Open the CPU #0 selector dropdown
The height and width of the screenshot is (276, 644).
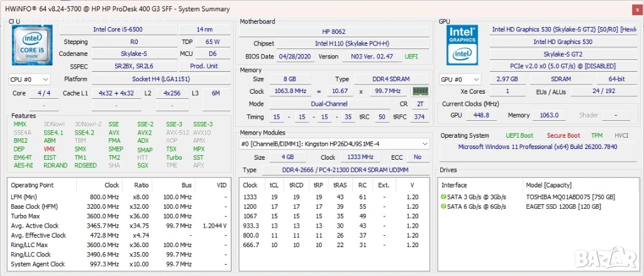click(x=30, y=79)
